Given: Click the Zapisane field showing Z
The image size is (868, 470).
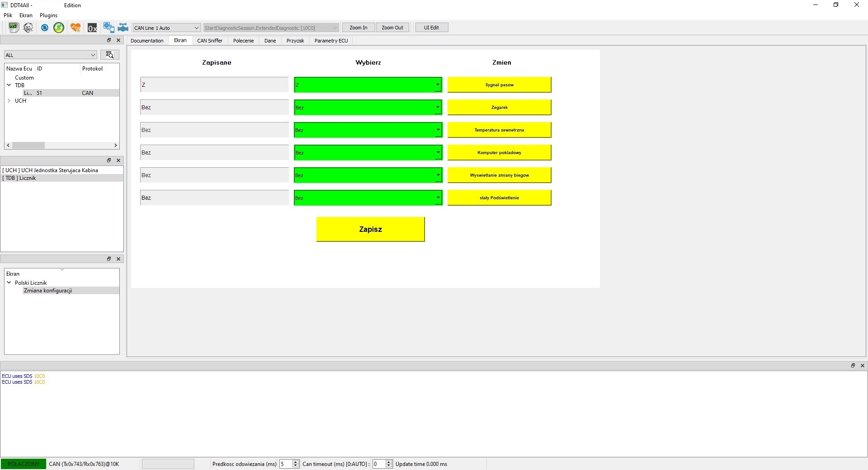Looking at the screenshot, I should (x=214, y=85).
